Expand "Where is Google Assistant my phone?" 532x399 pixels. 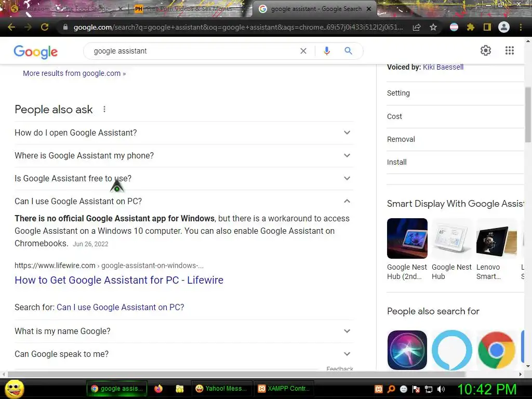(184, 155)
